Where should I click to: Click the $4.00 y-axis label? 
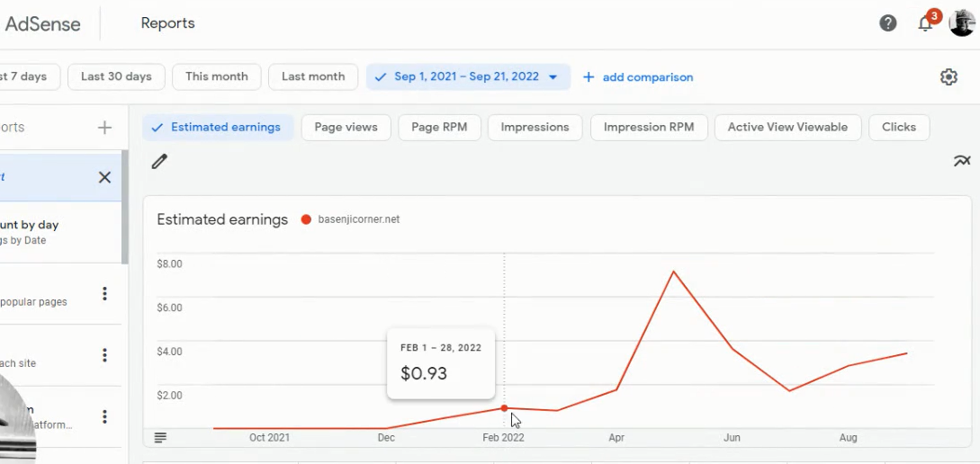coord(169,352)
